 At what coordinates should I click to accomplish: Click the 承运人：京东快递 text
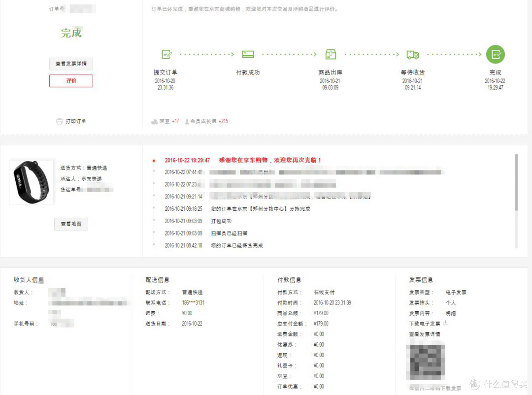click(x=81, y=178)
